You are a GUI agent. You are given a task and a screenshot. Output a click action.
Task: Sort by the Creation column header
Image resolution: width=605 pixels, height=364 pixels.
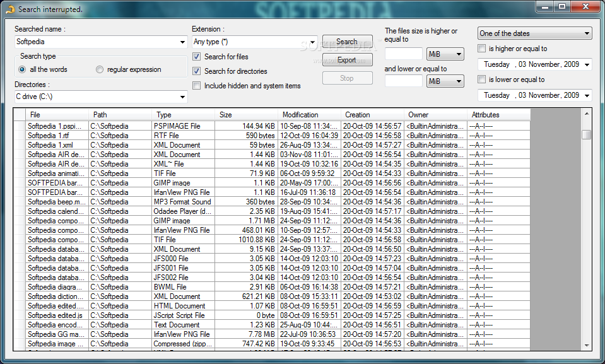pyautogui.click(x=372, y=115)
